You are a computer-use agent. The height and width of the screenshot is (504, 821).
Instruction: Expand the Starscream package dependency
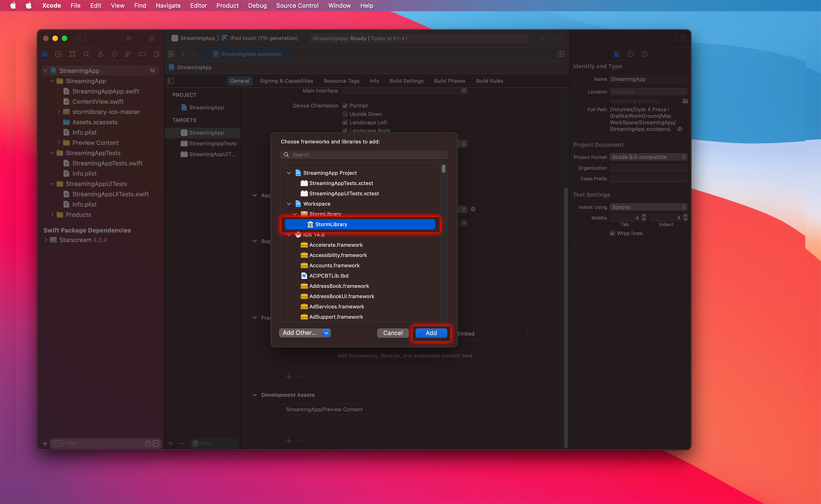click(x=46, y=240)
